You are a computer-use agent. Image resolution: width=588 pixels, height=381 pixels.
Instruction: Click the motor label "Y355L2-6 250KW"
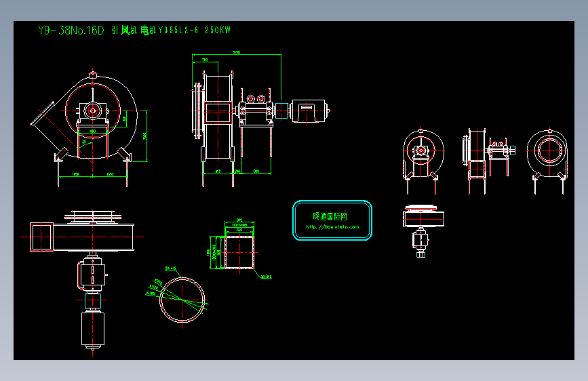194,31
